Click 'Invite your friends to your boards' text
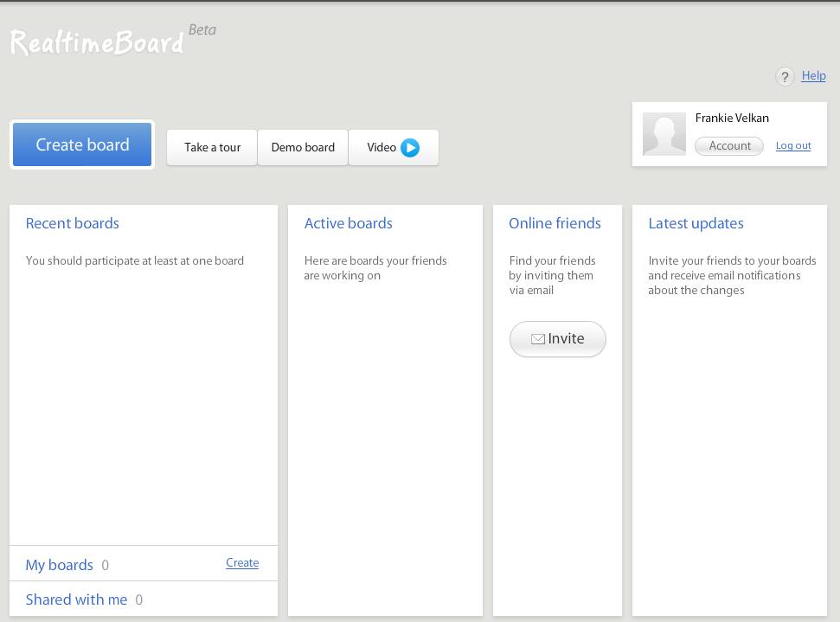Viewport: 840px width, 622px height. point(732,261)
